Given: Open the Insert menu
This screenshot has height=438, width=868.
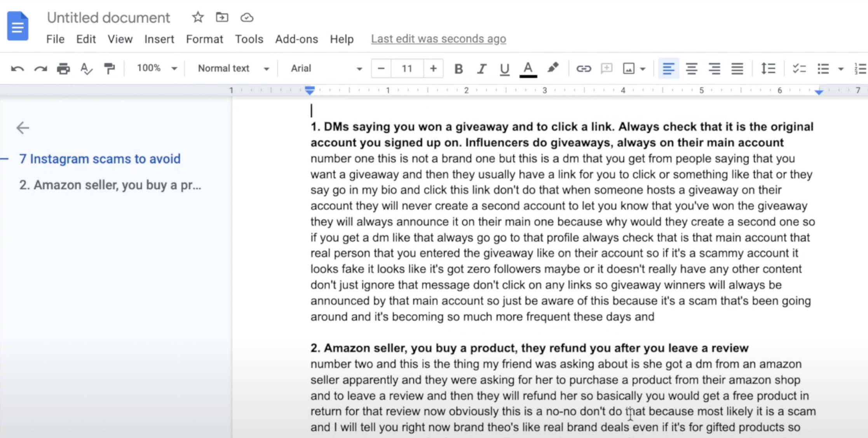Looking at the screenshot, I should [159, 39].
